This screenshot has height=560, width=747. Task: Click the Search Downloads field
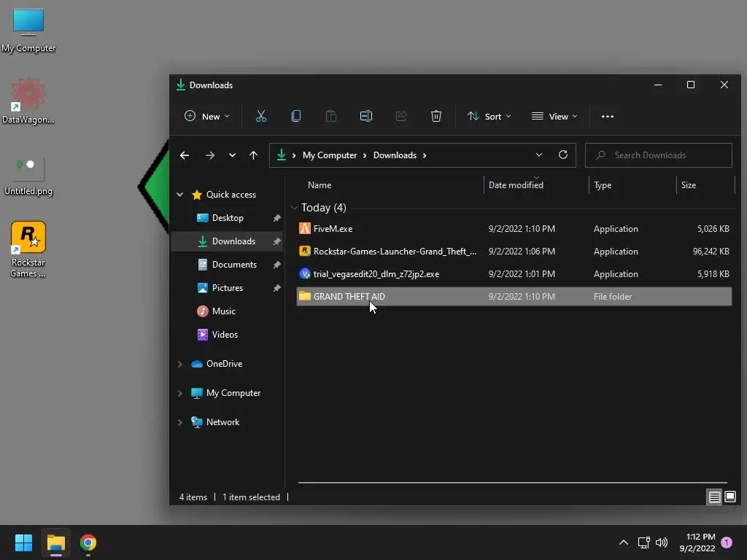pyautogui.click(x=659, y=155)
